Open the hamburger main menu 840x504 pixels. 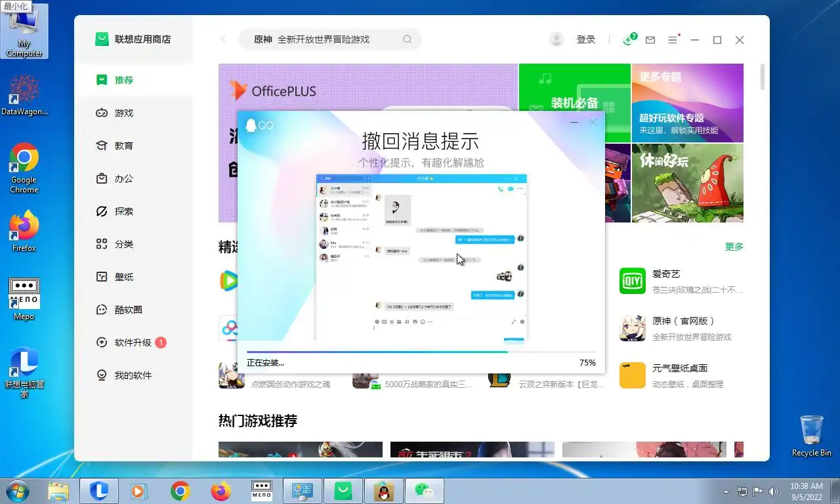(673, 40)
